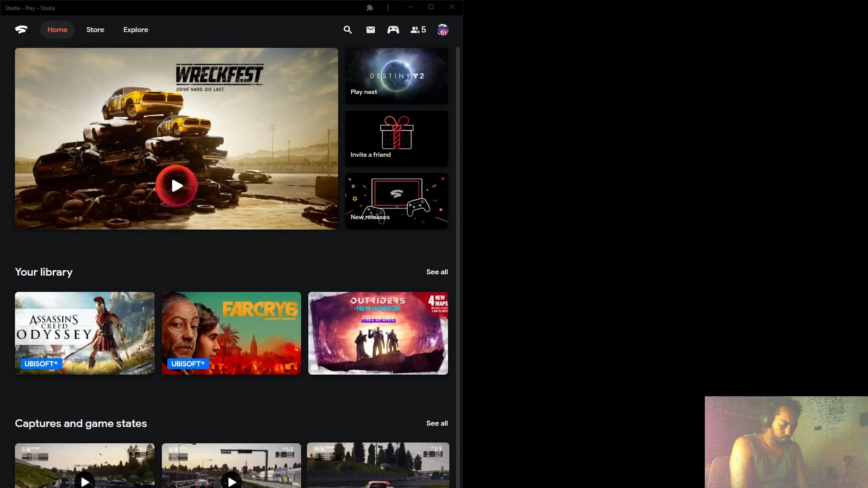Viewport: 868px width, 488px height.
Task: Open the Invite a friend card
Action: click(396, 139)
